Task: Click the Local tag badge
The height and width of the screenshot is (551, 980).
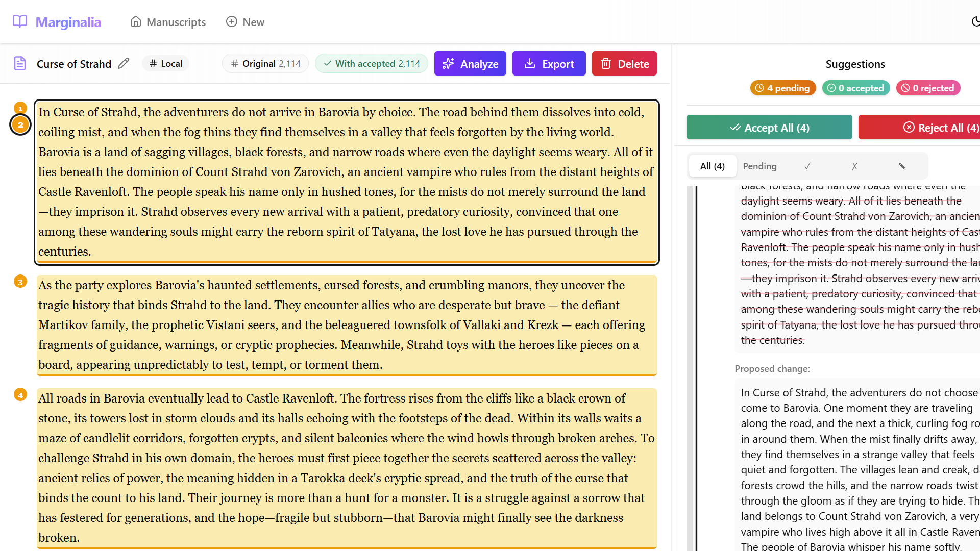Action: (x=166, y=63)
